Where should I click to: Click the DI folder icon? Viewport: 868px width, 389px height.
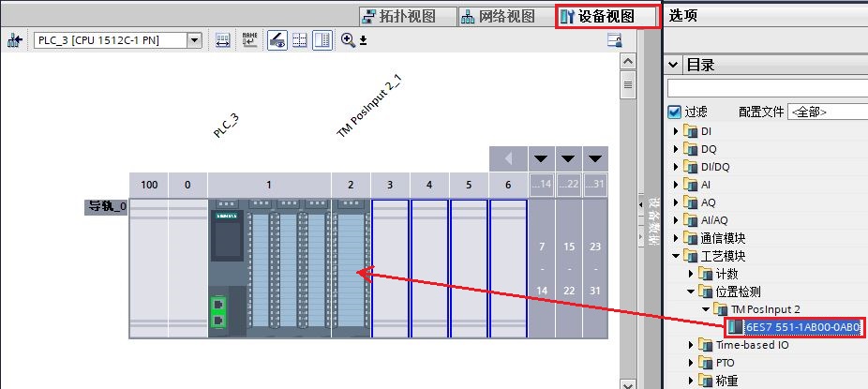(x=690, y=131)
